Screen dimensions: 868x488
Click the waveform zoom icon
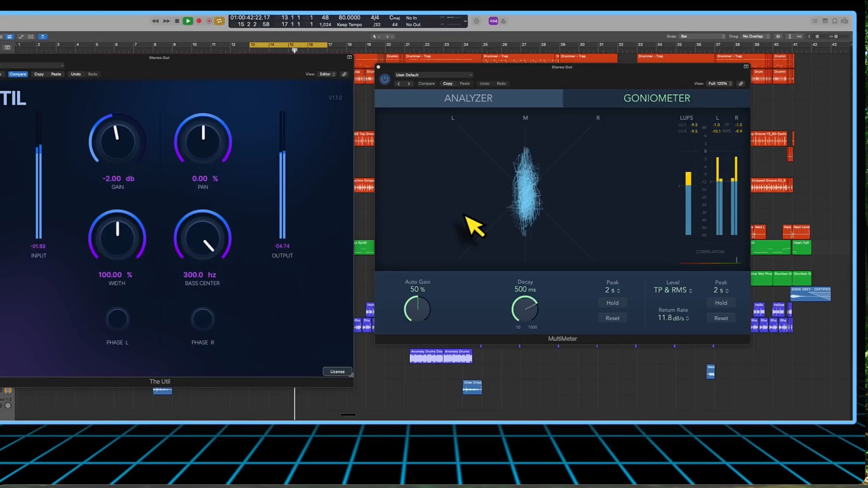778,36
